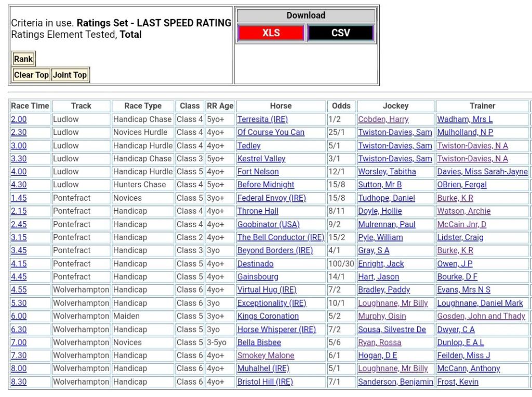
Task: Open trainer Davies, Miss Sarah-Jayne link
Action: click(482, 172)
